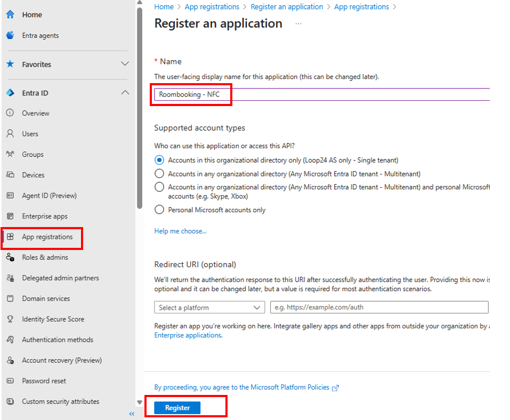Open Entra agents icon in sidebar

[x=10, y=35]
